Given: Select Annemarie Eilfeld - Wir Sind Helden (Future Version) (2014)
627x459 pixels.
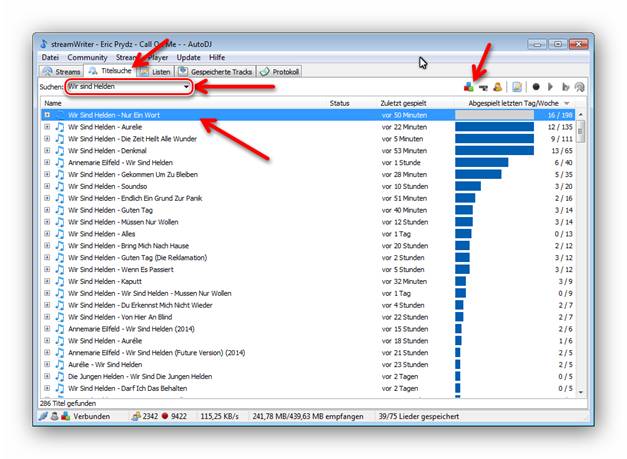Looking at the screenshot, I should click(x=308, y=353).
